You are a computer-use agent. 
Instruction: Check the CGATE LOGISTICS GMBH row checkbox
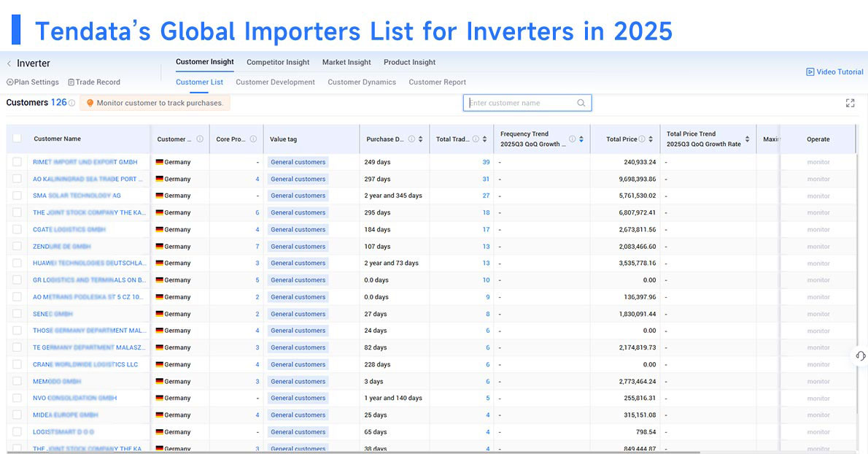(x=18, y=229)
